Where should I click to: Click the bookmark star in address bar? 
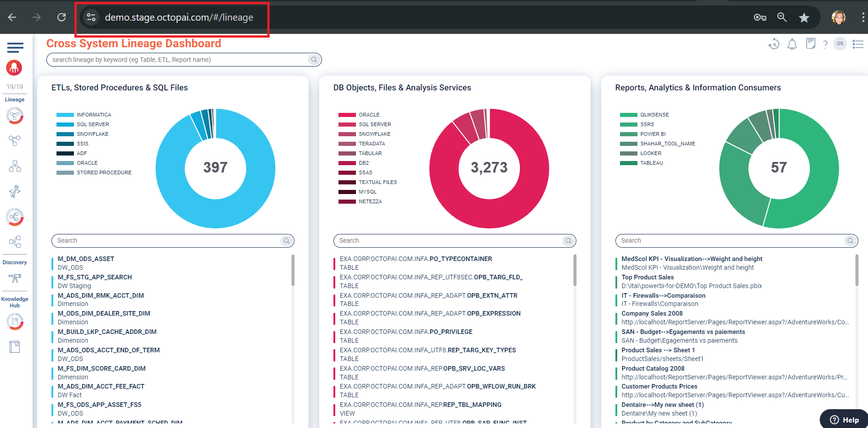coord(804,17)
